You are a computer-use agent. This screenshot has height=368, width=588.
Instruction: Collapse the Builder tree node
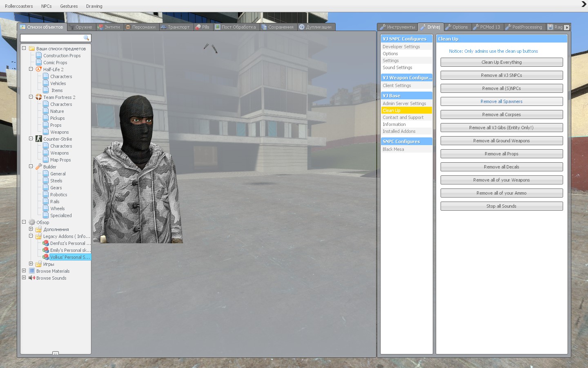click(31, 166)
